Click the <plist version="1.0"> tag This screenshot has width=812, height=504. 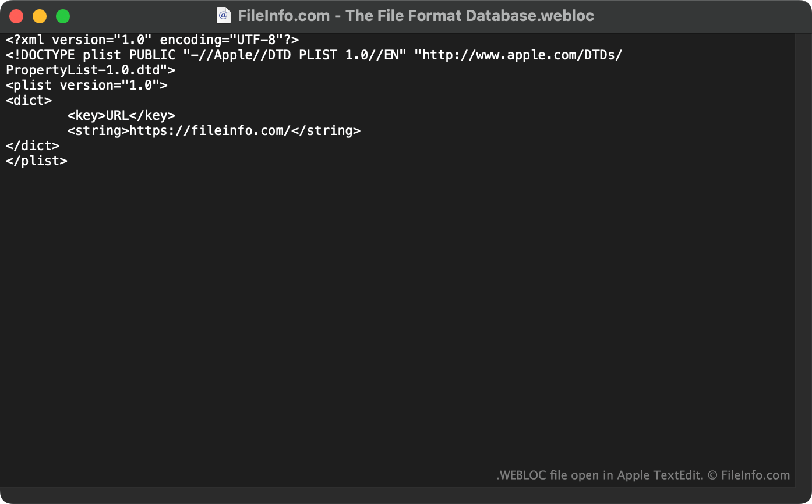(x=86, y=85)
